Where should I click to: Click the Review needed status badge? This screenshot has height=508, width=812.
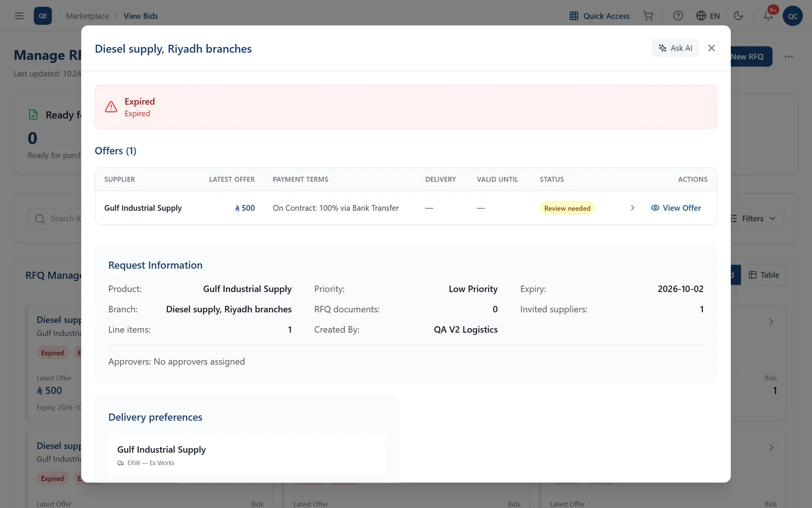[x=567, y=208]
